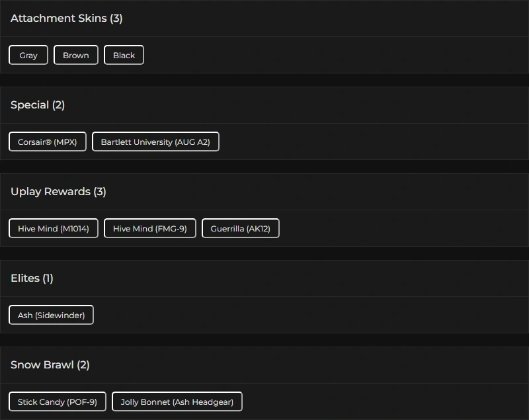Expand the Uplay Rewards section header
This screenshot has height=420, width=529.
click(x=50, y=192)
